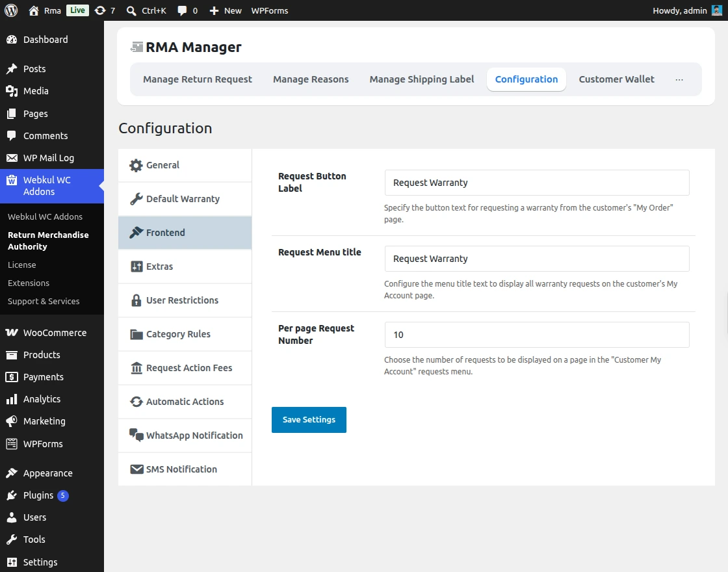The image size is (728, 572).
Task: Open the WPForms admin bar link
Action: point(270,10)
